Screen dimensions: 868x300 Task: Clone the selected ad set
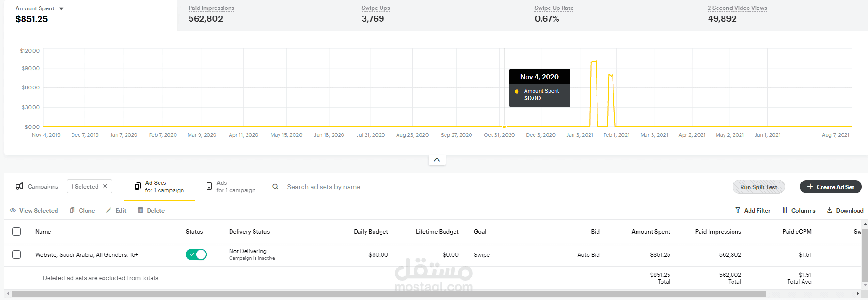pos(82,210)
